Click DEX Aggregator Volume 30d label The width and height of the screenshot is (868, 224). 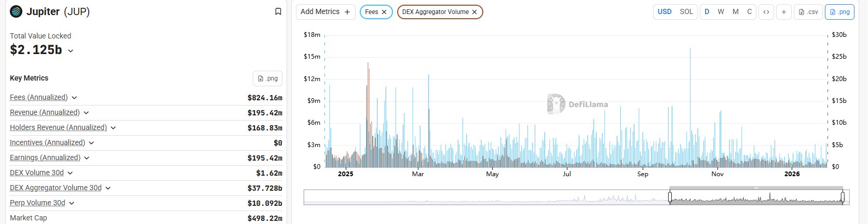pos(56,188)
